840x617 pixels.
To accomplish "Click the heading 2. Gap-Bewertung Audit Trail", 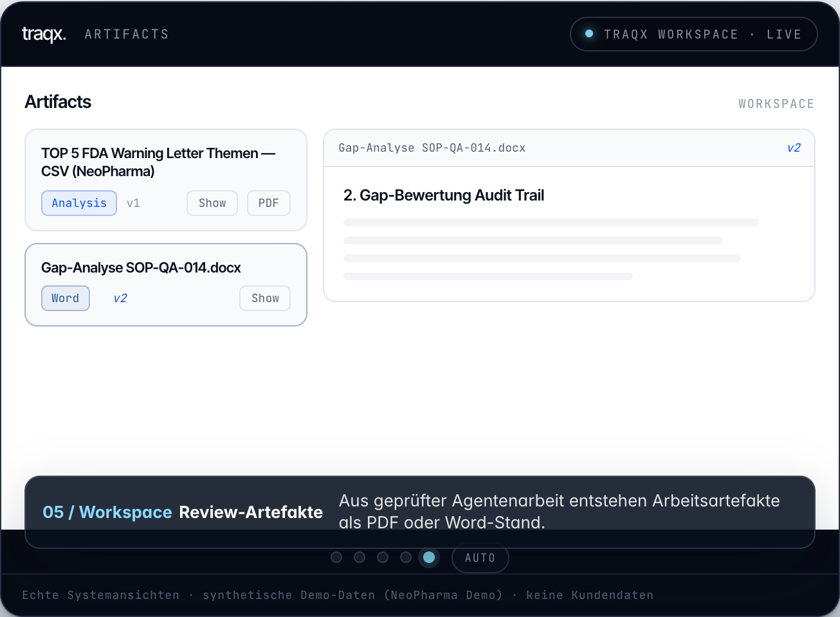I will tap(444, 195).
